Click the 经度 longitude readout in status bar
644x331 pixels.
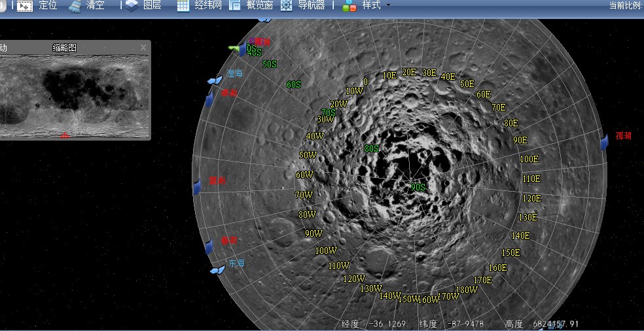pyautogui.click(x=374, y=324)
